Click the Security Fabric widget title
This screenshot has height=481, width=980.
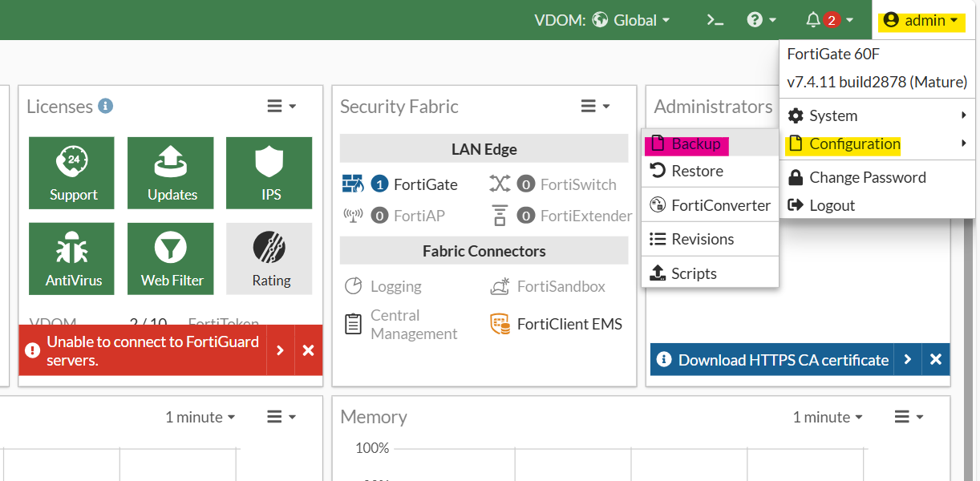[399, 107]
